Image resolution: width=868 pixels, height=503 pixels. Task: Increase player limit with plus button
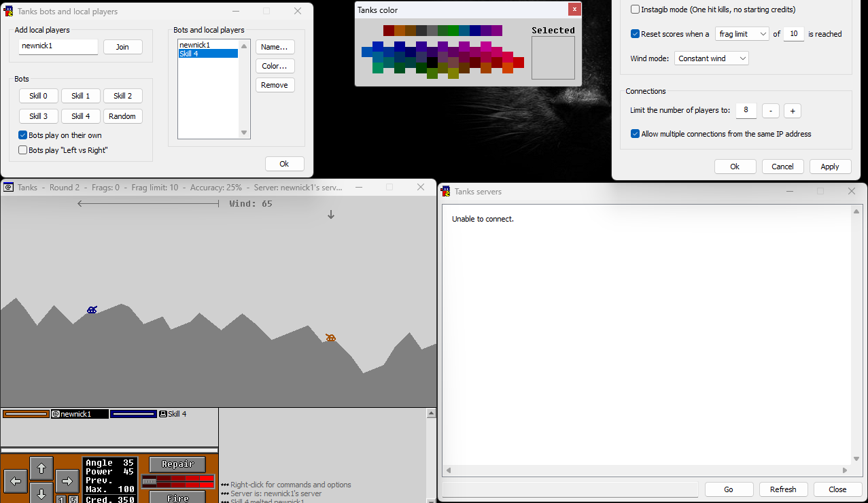(x=793, y=111)
